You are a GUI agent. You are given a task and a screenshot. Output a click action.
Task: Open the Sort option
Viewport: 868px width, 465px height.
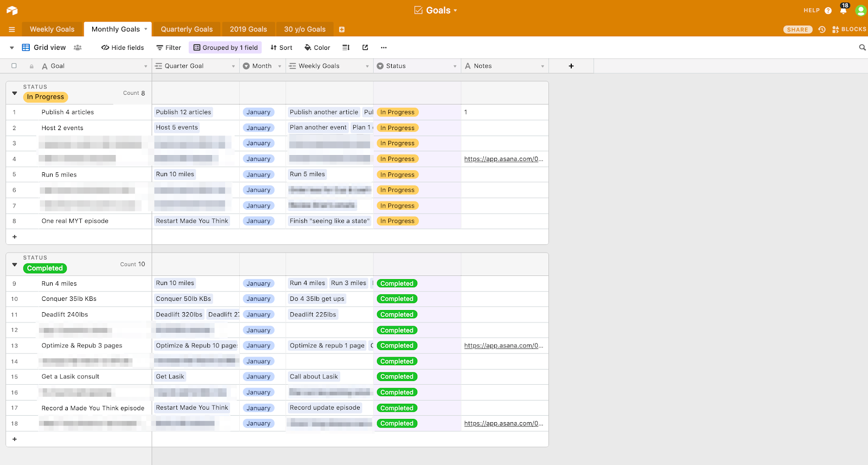click(282, 48)
